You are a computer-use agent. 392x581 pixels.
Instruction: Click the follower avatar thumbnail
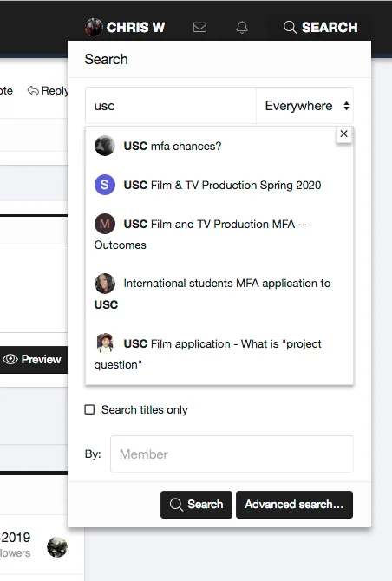coord(57,547)
